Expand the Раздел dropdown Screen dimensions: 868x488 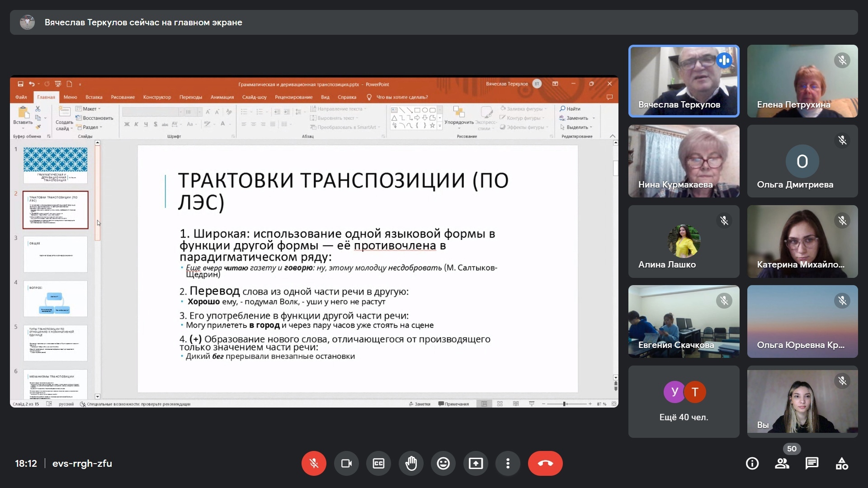point(90,127)
